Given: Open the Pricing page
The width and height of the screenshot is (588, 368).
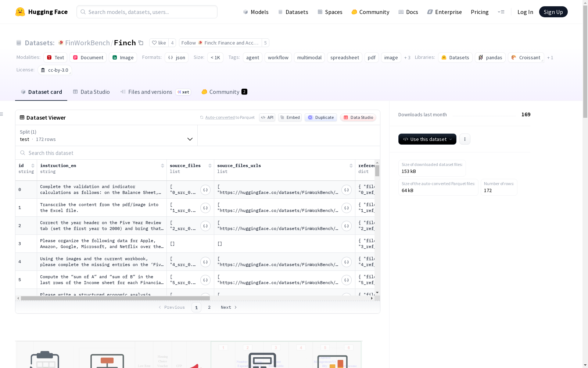Looking at the screenshot, I should (x=480, y=12).
